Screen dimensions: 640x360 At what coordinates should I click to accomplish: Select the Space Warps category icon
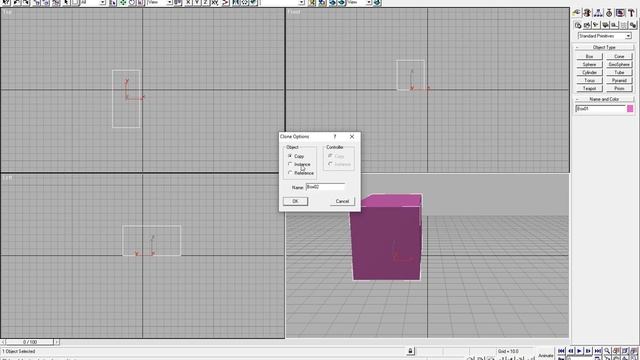[x=624, y=25]
